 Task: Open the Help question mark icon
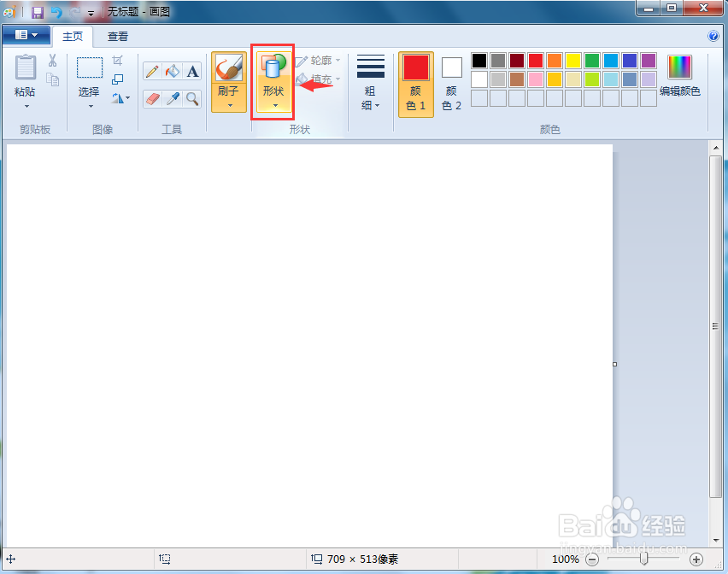[713, 36]
